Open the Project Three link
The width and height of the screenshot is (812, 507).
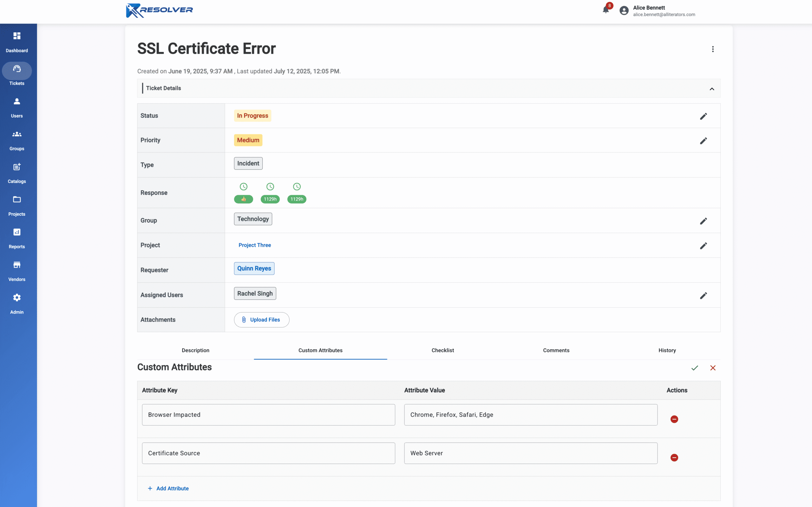pyautogui.click(x=255, y=245)
